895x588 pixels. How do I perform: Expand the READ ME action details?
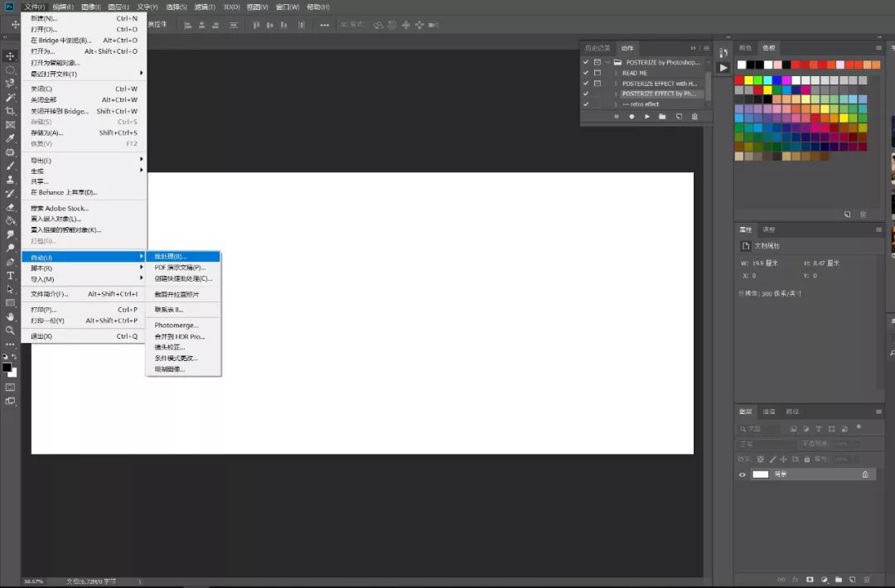click(x=616, y=73)
